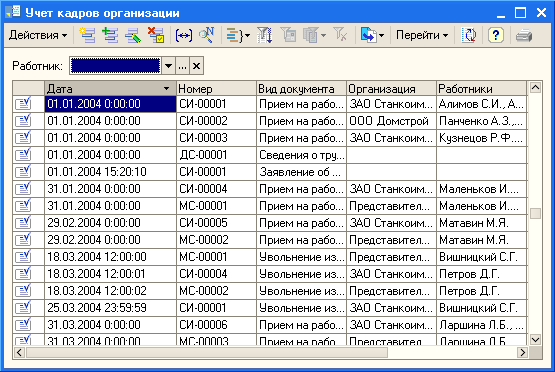
Task: Click the add new document icon
Action: coord(87,35)
